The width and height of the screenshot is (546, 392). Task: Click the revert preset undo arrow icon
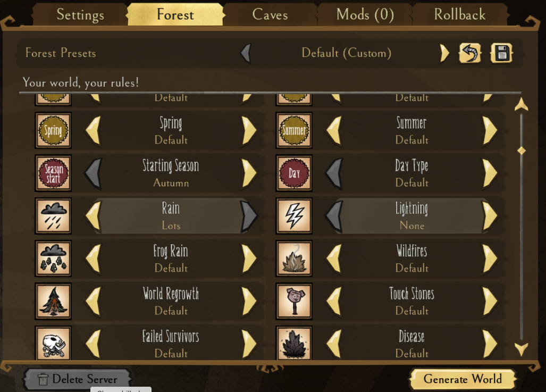click(x=470, y=53)
